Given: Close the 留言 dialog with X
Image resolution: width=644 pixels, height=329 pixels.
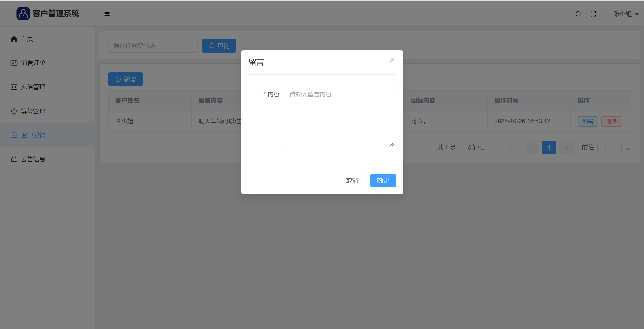Looking at the screenshot, I should [392, 60].
